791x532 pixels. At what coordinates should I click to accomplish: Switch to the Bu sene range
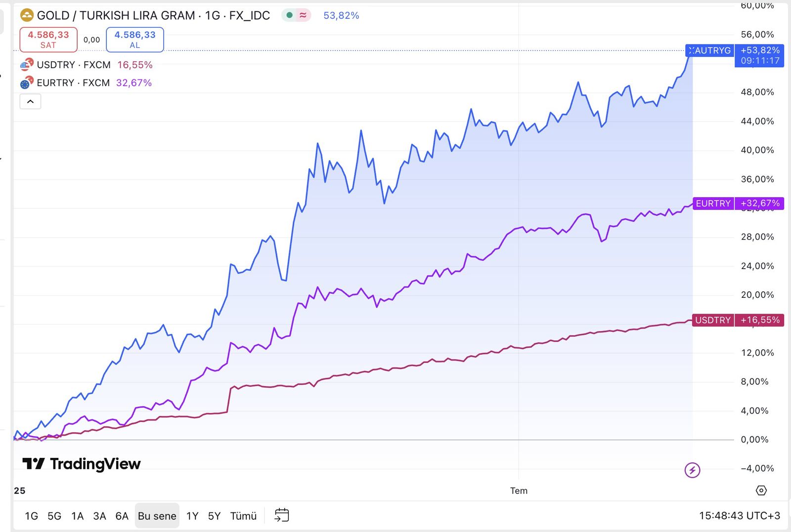[x=157, y=516]
